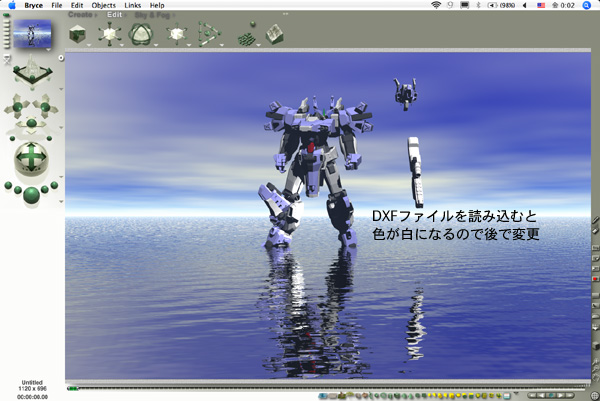
Task: Open the File menu
Action: coord(57,5)
